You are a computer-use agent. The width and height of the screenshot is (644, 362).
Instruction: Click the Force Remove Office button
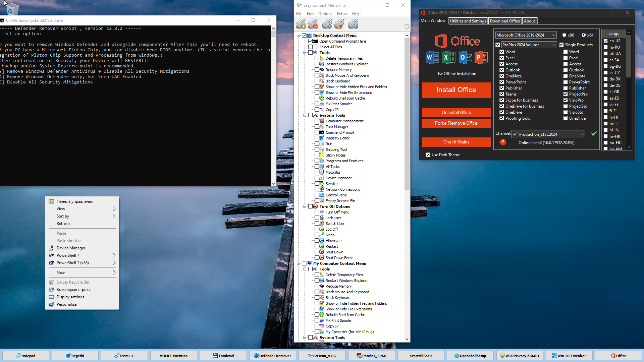(x=456, y=123)
